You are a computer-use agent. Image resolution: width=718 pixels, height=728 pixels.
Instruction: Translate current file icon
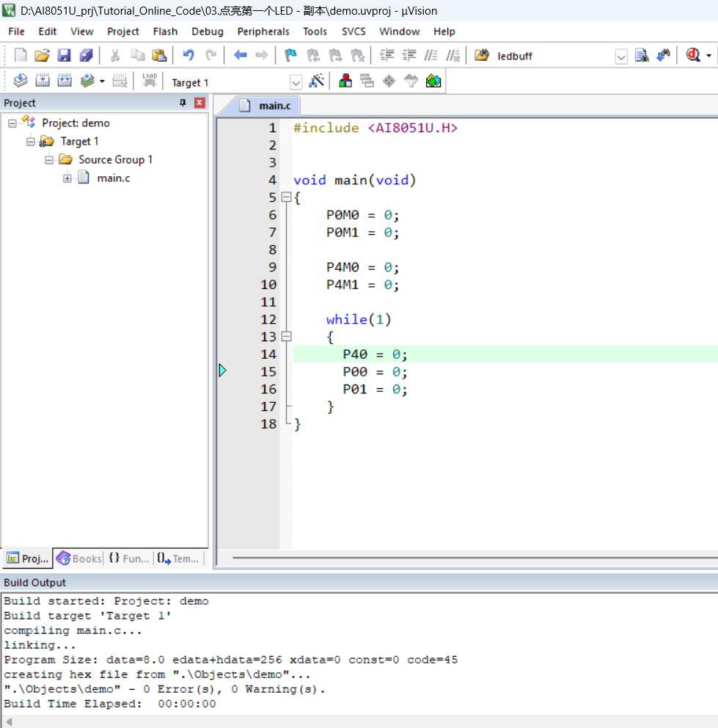(x=21, y=81)
